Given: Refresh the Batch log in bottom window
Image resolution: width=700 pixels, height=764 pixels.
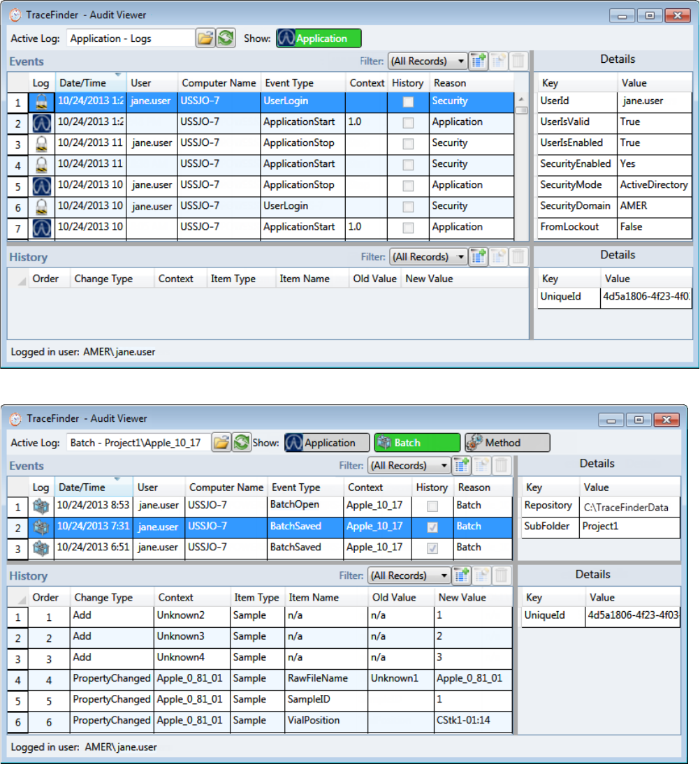Looking at the screenshot, I should click(241, 443).
